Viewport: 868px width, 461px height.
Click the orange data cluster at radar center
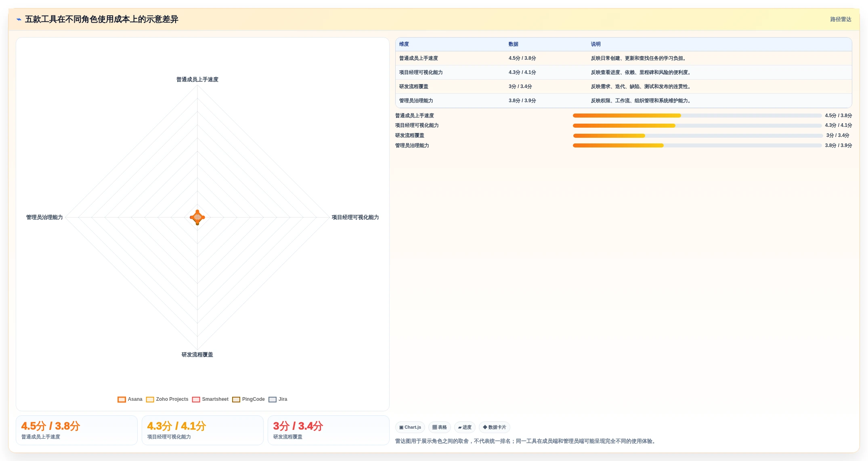click(x=197, y=217)
